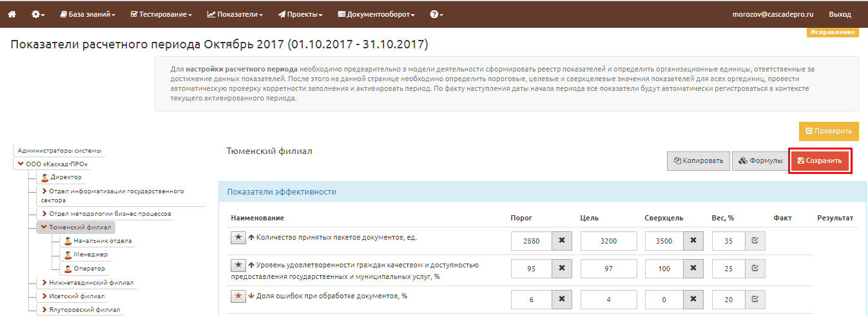Viewport: 868px width, 317px height.
Task: Click Цель field with value 97
Action: 608,269
